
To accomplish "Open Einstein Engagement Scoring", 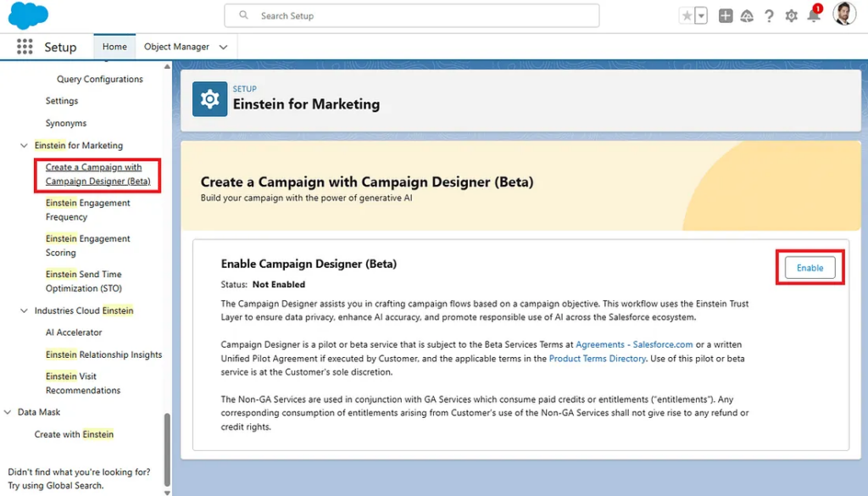I will 88,245.
